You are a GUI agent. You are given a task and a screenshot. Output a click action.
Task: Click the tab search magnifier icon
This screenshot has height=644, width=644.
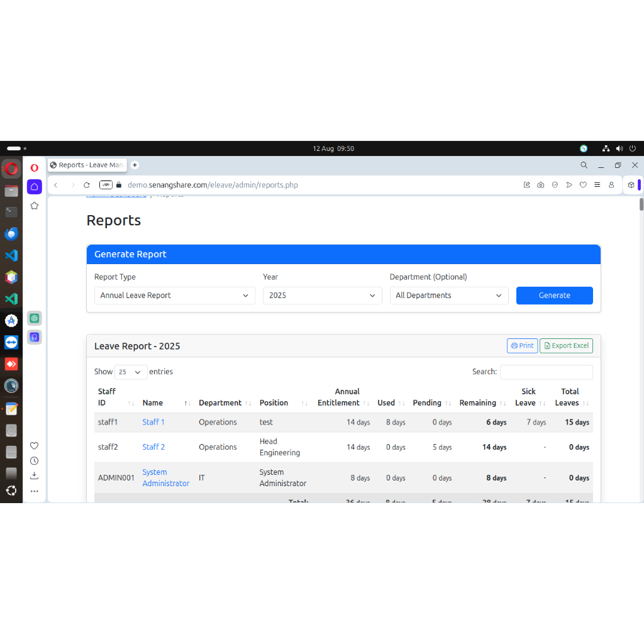[x=584, y=165]
